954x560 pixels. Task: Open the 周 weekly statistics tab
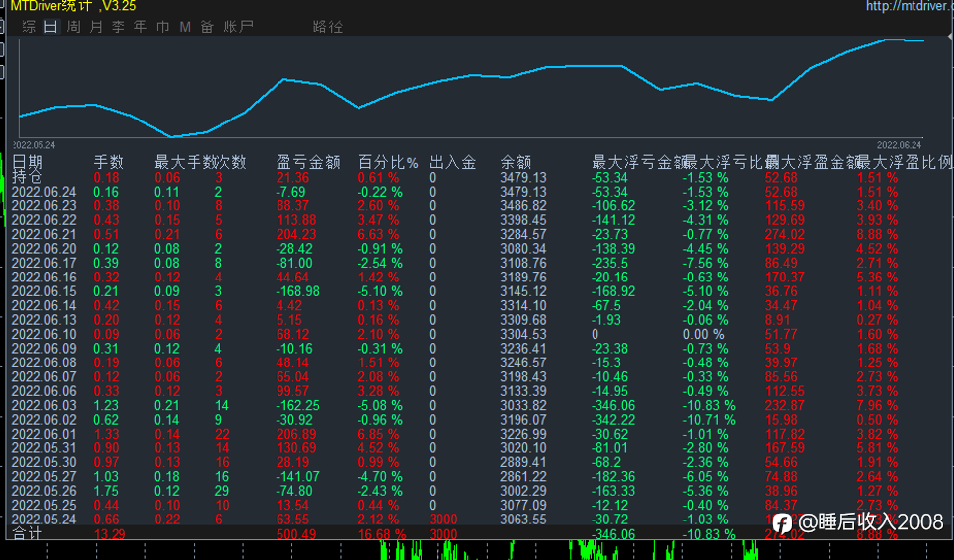[73, 27]
